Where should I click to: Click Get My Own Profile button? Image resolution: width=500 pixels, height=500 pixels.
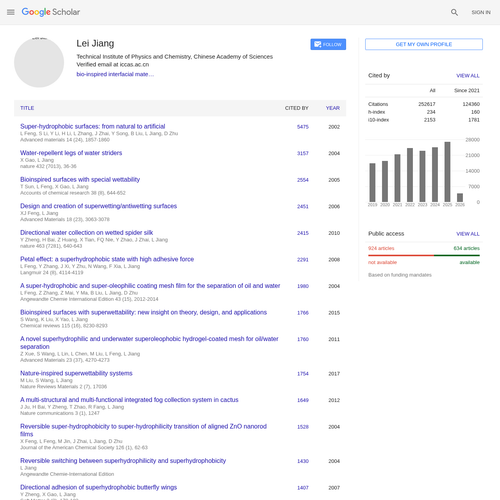(424, 44)
